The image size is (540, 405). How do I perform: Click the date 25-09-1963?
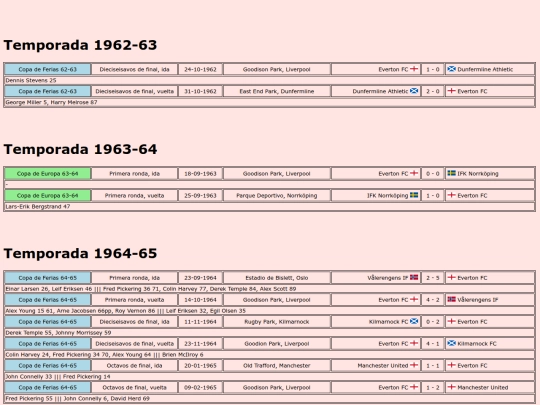(x=200, y=196)
